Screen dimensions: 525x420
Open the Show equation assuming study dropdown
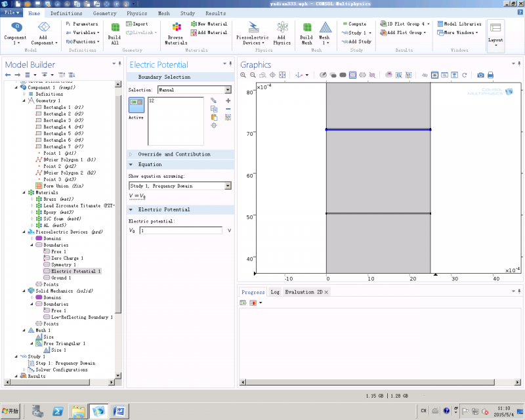[x=180, y=186]
